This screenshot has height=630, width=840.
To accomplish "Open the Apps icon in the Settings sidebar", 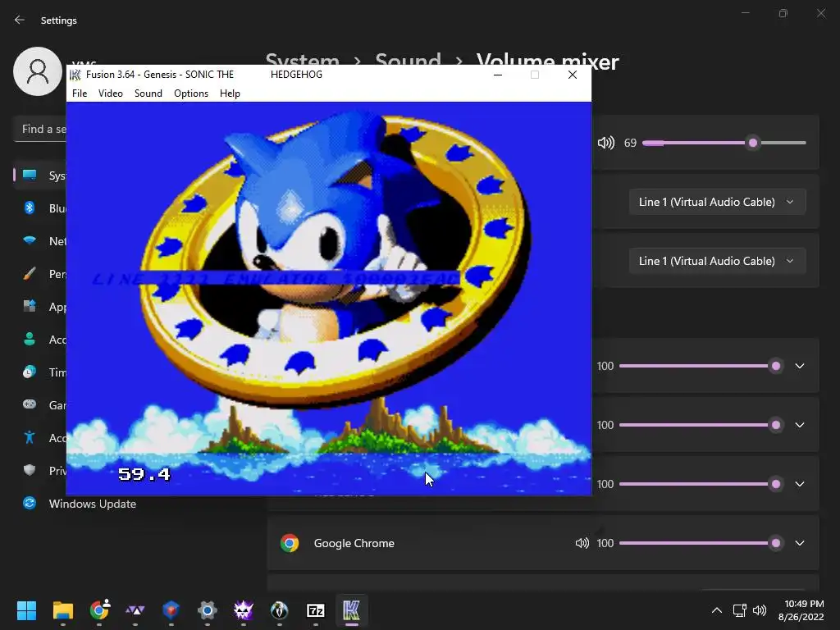I will point(30,307).
